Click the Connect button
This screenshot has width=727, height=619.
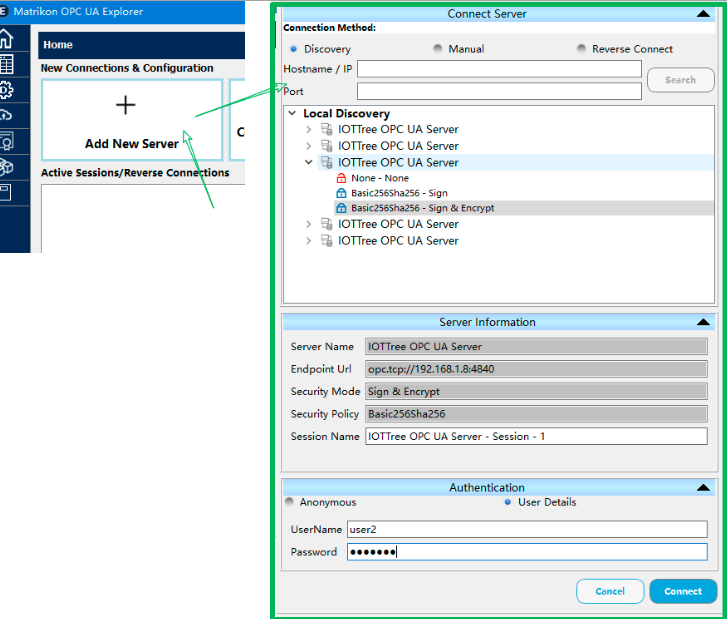(683, 591)
